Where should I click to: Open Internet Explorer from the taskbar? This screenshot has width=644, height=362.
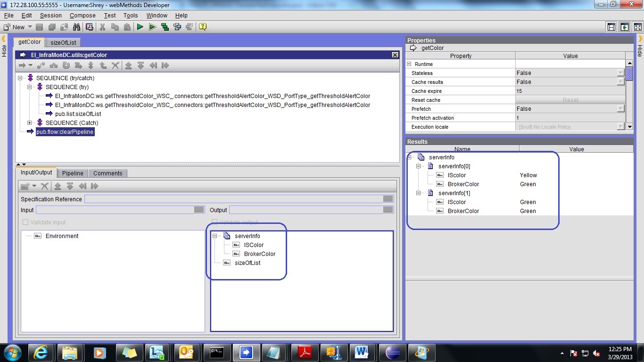[41, 352]
